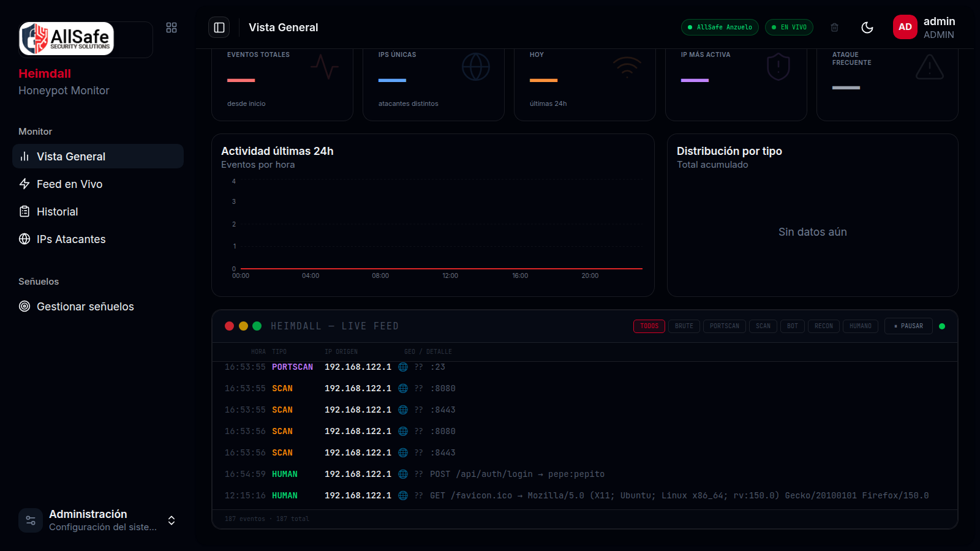Click the admin username in header

pyautogui.click(x=939, y=21)
